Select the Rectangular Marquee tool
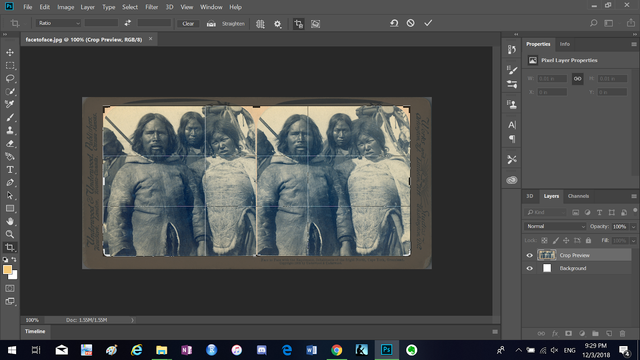 tap(10, 65)
